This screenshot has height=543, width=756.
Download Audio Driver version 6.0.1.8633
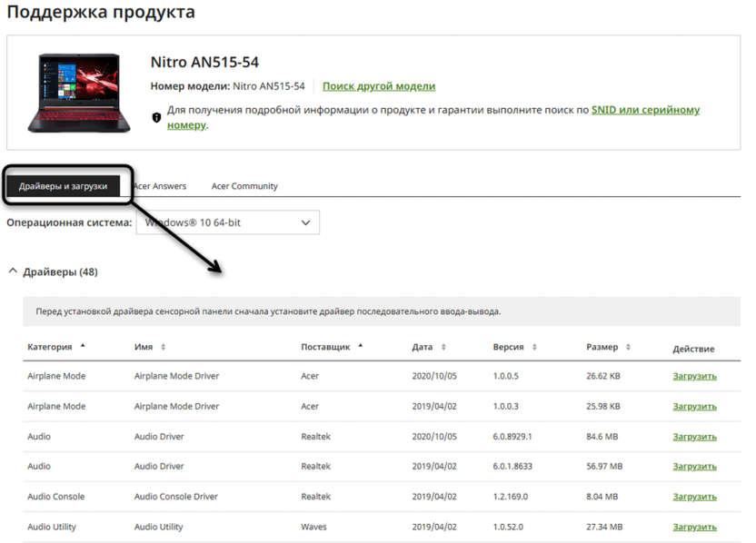tap(695, 467)
